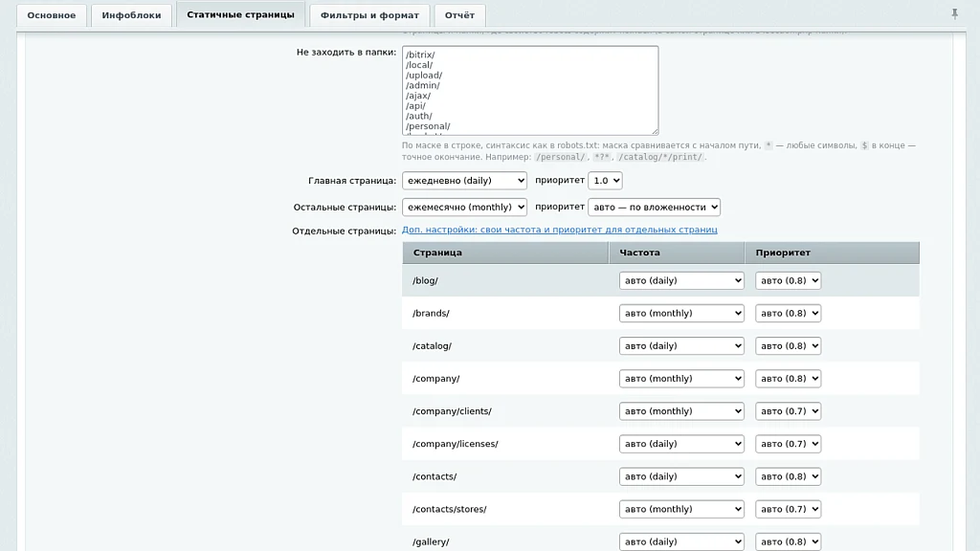Open priority dropdown for /company/ row
This screenshot has height=551, width=980.
tap(789, 379)
